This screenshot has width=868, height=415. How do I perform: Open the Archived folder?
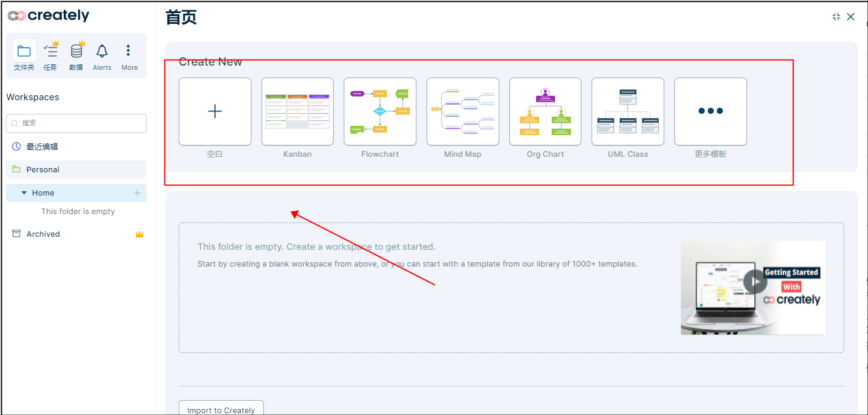(x=43, y=234)
